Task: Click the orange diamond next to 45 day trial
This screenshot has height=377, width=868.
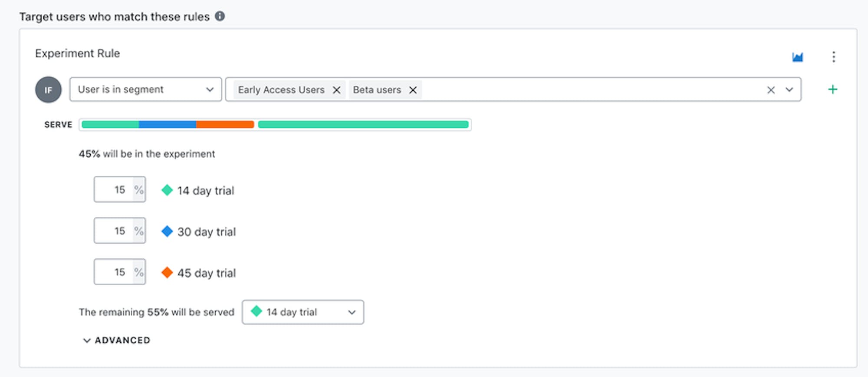Action: pos(167,273)
